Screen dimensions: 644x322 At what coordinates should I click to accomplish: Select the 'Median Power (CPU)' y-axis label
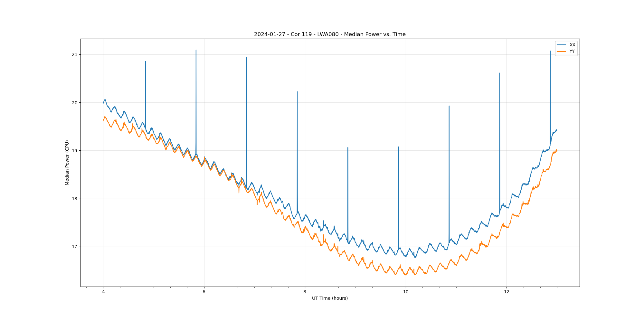pyautogui.click(x=67, y=163)
